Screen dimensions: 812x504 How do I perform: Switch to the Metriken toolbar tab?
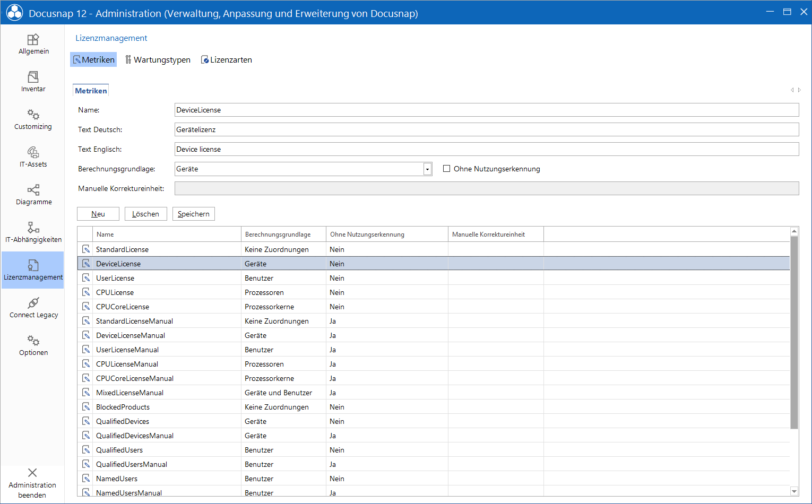(x=93, y=59)
